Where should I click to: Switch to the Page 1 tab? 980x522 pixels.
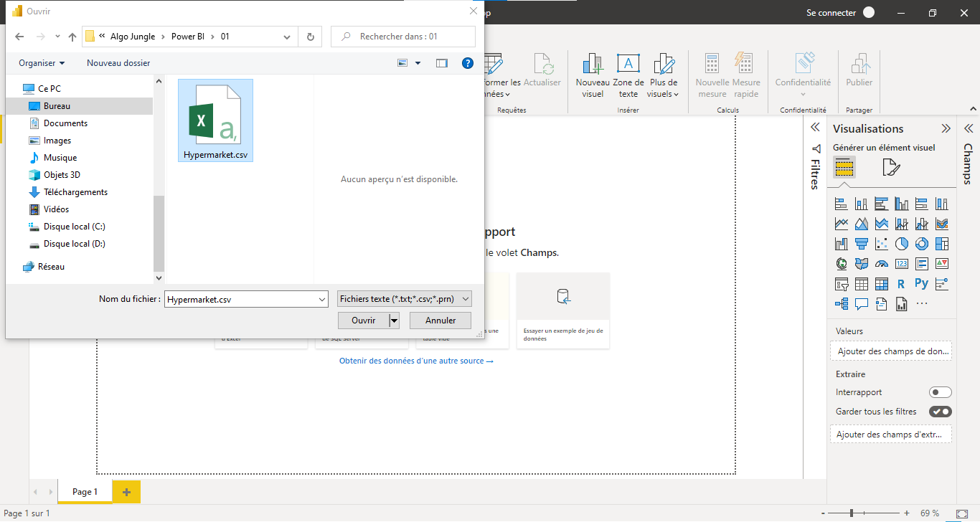tap(85, 492)
